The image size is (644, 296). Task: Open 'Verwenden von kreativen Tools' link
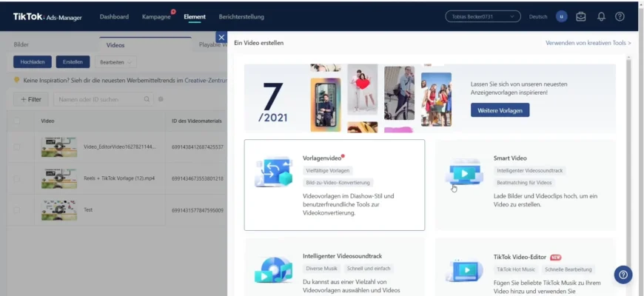(x=588, y=43)
